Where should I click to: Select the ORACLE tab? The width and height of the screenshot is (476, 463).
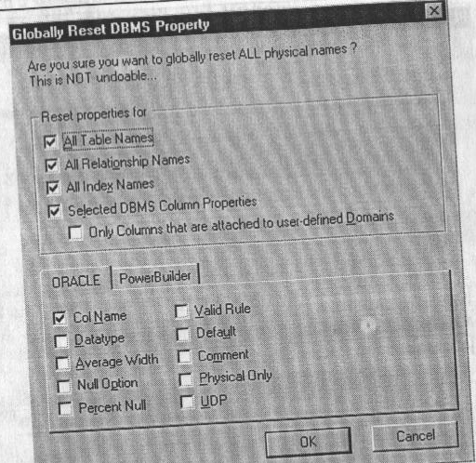click(76, 281)
